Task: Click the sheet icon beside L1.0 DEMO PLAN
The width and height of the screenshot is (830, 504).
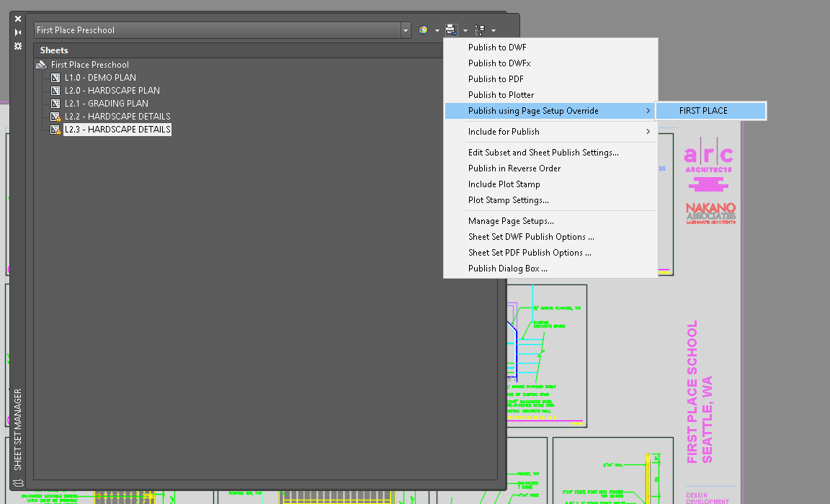Action: 55,77
